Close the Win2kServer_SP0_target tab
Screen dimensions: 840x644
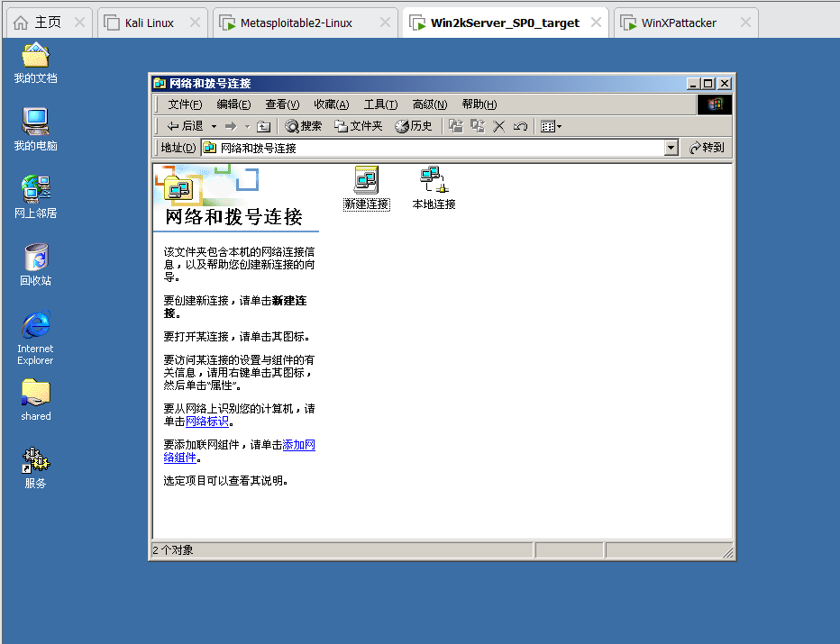[596, 23]
